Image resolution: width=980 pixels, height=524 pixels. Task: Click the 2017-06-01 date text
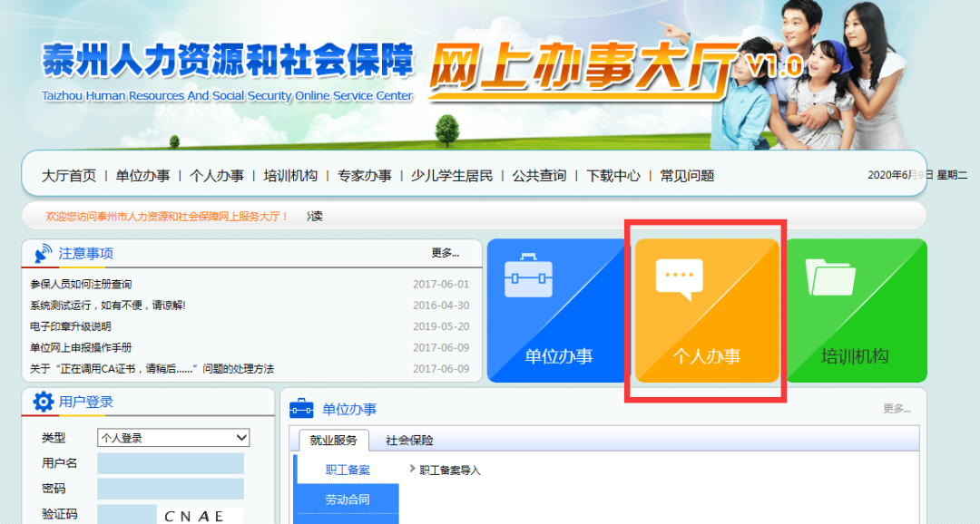coord(441,284)
